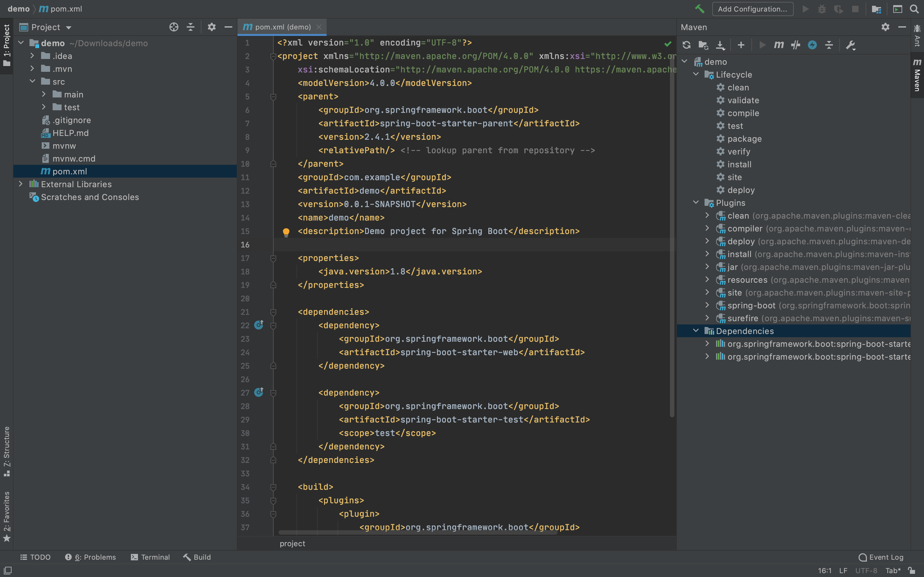The image size is (924, 577).
Task: Click the Execute Maven Goal icon
Action: pyautogui.click(x=779, y=45)
